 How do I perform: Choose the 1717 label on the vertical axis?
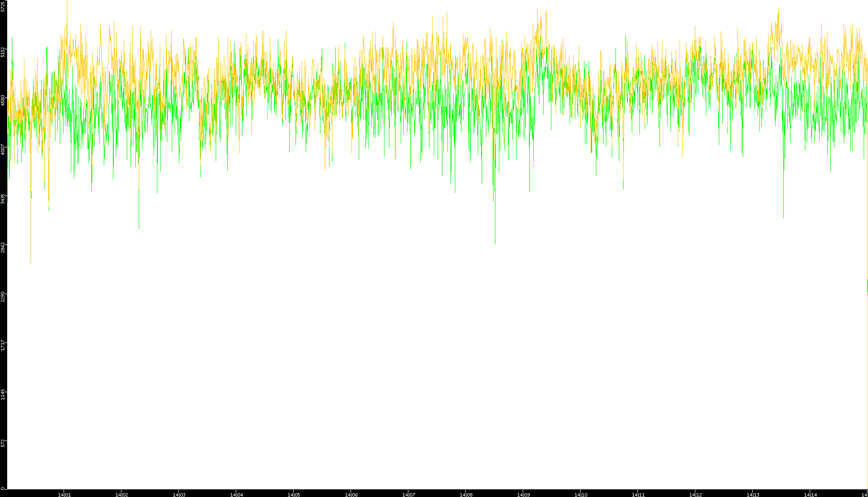[3, 345]
